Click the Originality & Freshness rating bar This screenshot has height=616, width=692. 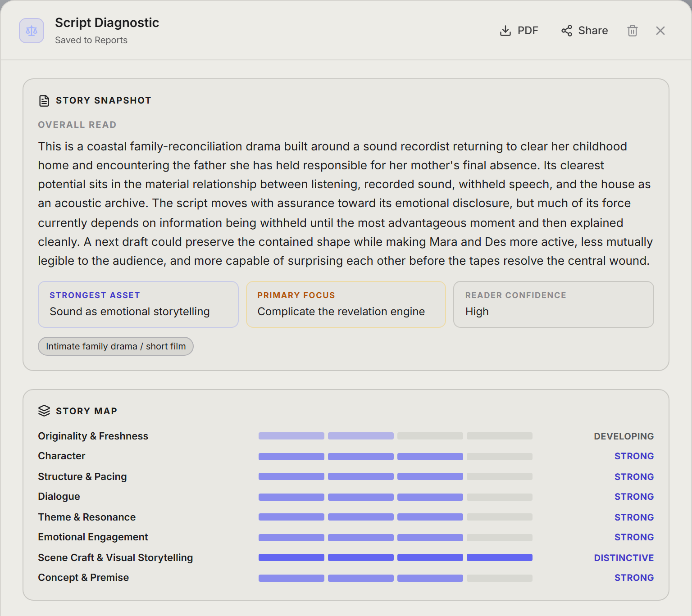coord(396,436)
